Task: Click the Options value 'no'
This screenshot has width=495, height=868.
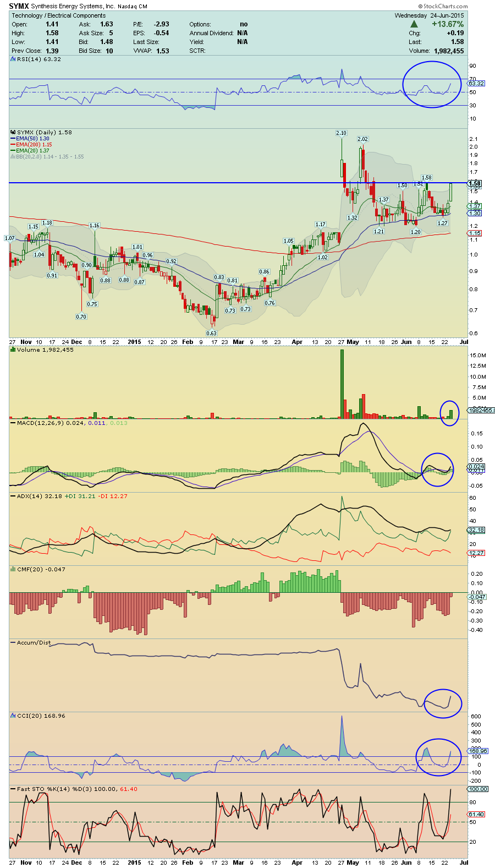Action: point(244,24)
